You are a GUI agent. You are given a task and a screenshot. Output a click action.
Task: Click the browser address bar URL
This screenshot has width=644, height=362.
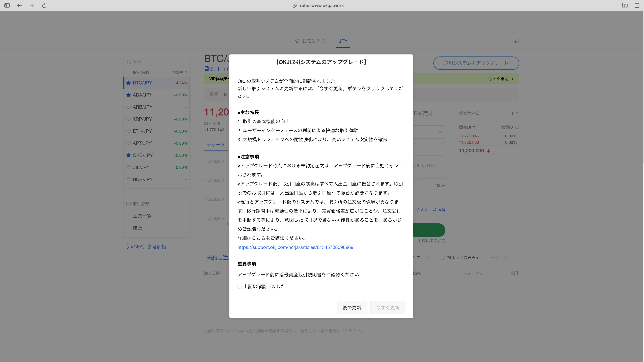coord(322,6)
